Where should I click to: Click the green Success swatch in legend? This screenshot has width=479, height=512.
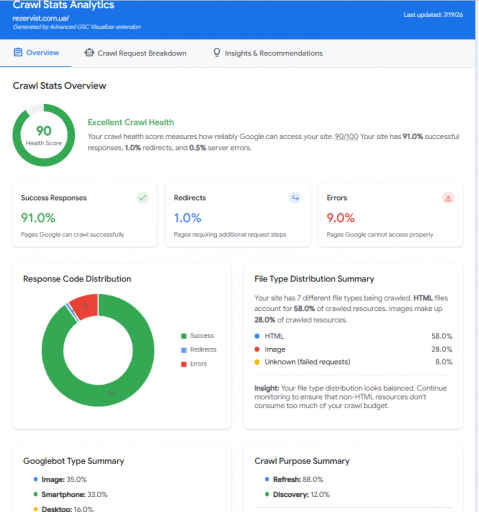[184, 336]
